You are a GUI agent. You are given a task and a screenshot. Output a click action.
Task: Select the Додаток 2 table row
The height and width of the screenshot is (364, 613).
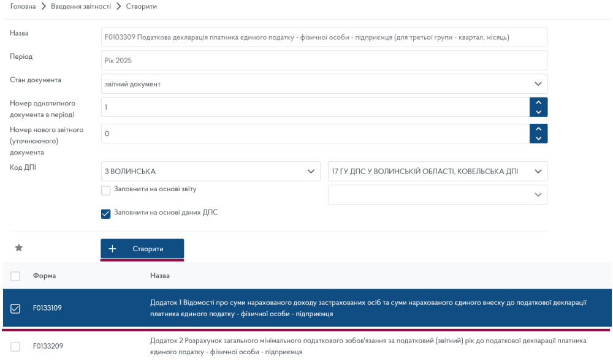(x=368, y=347)
